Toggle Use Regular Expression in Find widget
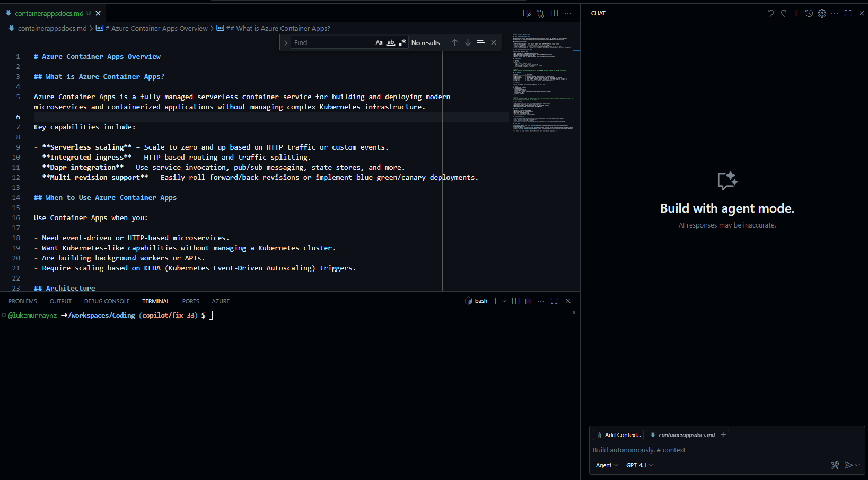Screen dimensions: 868x480 (402, 42)
